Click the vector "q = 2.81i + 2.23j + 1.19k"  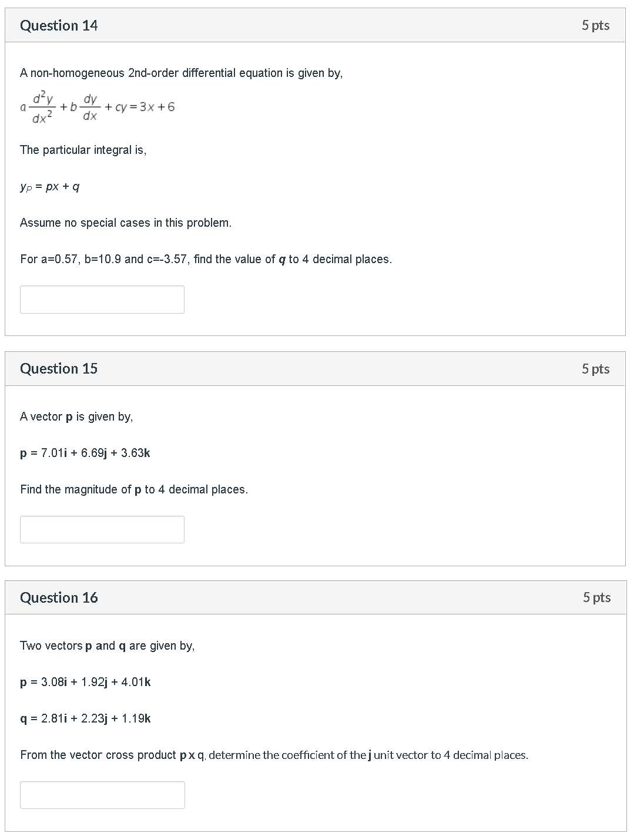(x=85, y=718)
